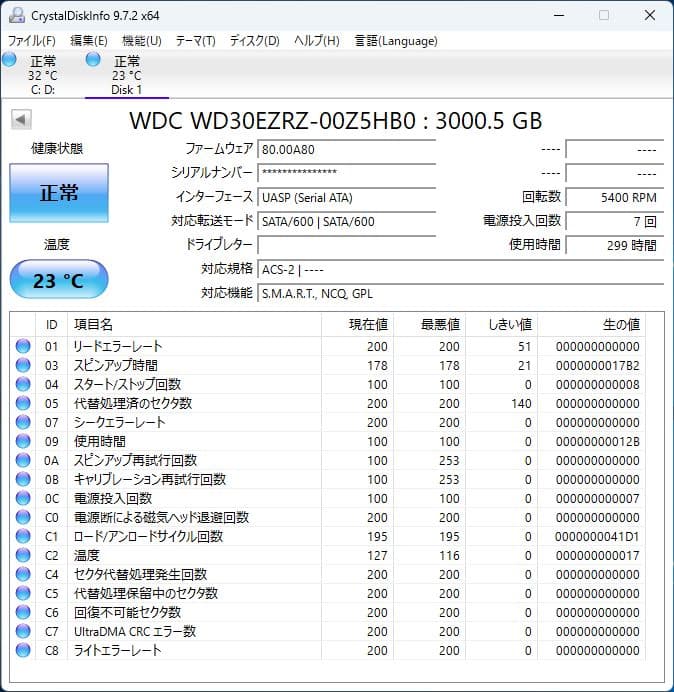The height and width of the screenshot is (692, 674).
Task: Select raw value 000000000017 in 温度 row
Action: click(x=598, y=555)
